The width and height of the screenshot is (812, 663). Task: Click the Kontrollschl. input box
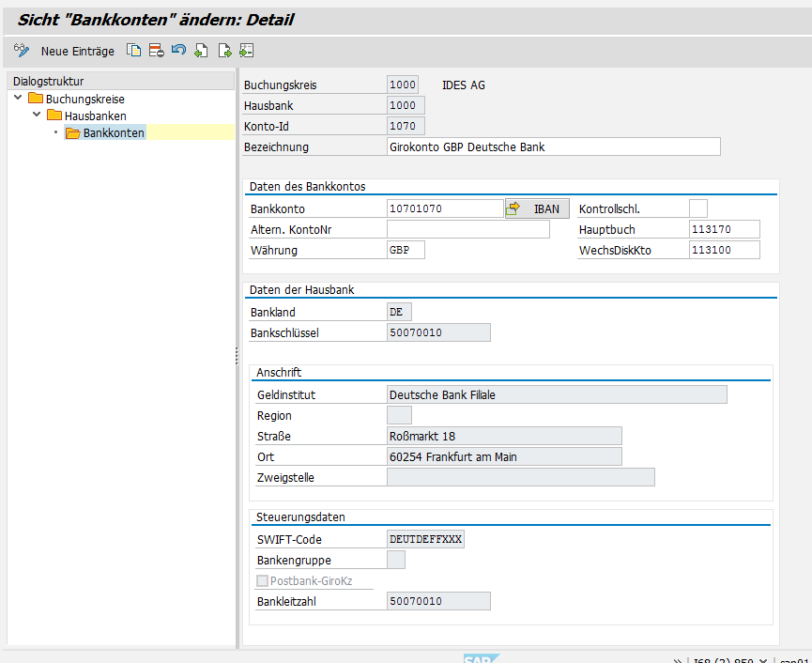tap(697, 208)
